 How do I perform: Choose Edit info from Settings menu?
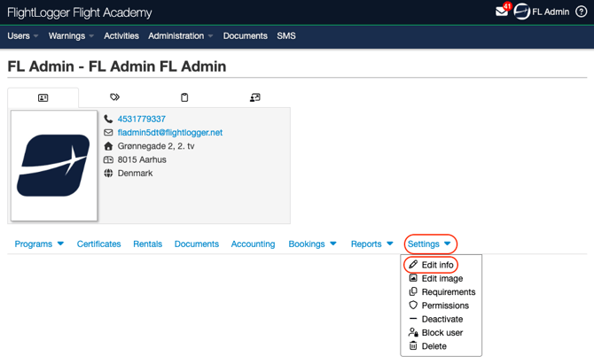437,265
